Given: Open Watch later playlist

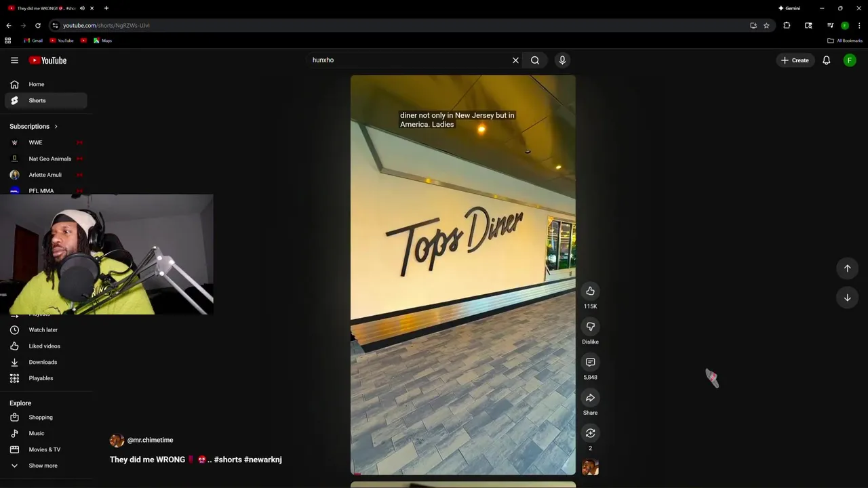Looking at the screenshot, I should pyautogui.click(x=46, y=330).
